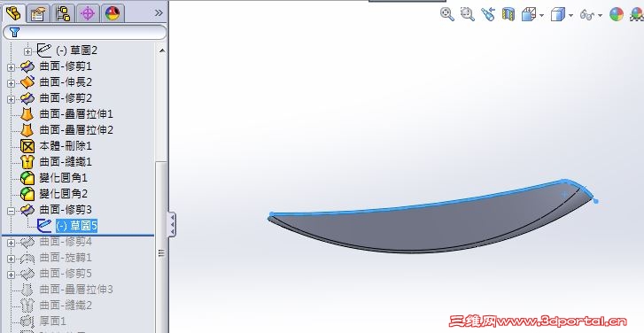Collapse the 曲面-修剪3 feature node
The height and width of the screenshot is (333, 644).
pos(12,211)
